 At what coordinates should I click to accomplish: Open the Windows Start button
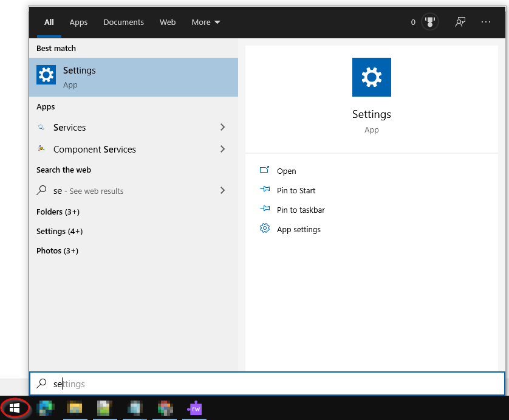point(15,408)
